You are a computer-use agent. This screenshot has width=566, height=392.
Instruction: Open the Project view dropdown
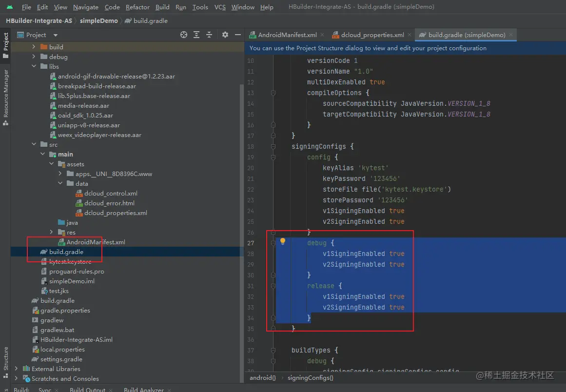(x=56, y=35)
